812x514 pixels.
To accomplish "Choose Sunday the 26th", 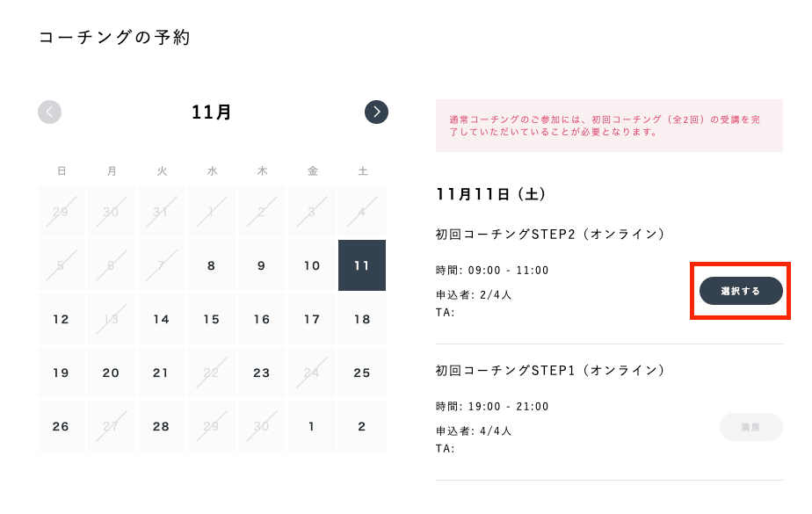I will pyautogui.click(x=62, y=426).
